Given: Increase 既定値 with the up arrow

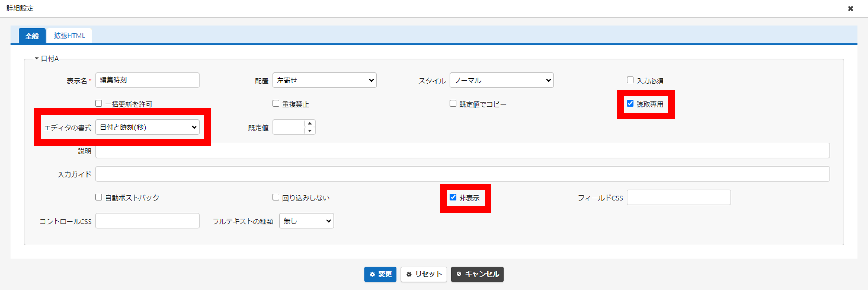Looking at the screenshot, I should click(310, 123).
